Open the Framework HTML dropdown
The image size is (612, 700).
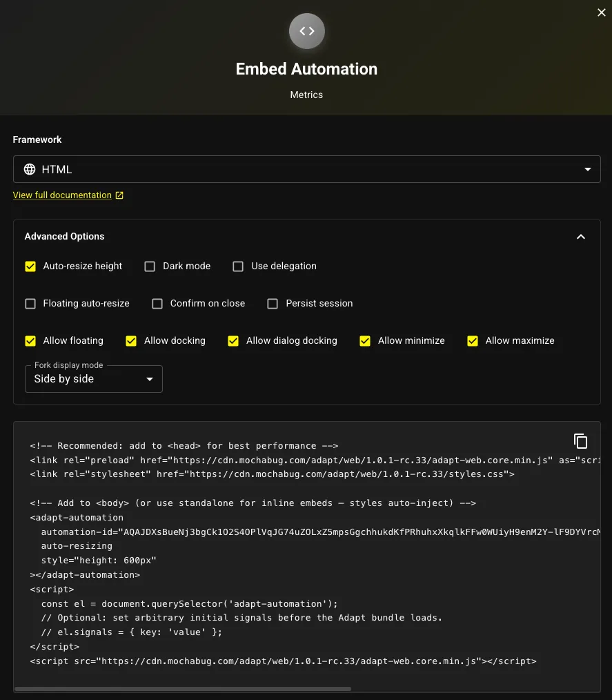(307, 169)
